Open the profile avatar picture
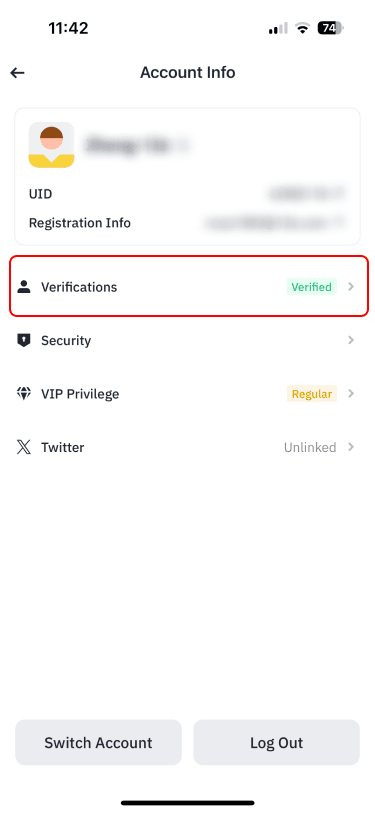Screen dimensions: 375x813 pyautogui.click(x=51, y=145)
